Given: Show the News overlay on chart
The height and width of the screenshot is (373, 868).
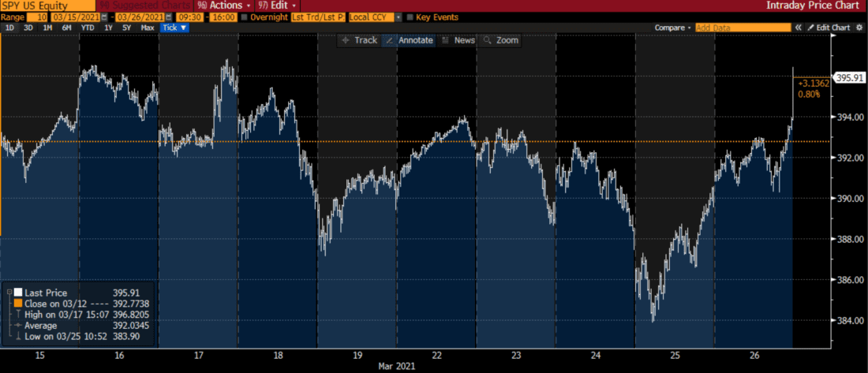Looking at the screenshot, I should tap(458, 40).
